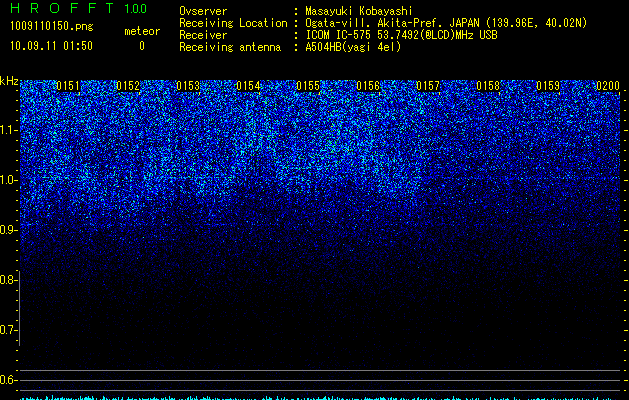Click the HROFFT 1.0.0 title text
This screenshot has width=629, height=400.
click(x=78, y=8)
